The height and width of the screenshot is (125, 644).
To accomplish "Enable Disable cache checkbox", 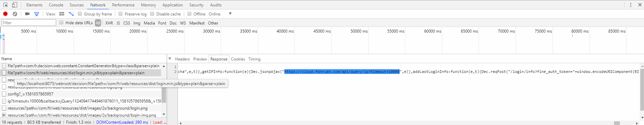I will 152,14.
